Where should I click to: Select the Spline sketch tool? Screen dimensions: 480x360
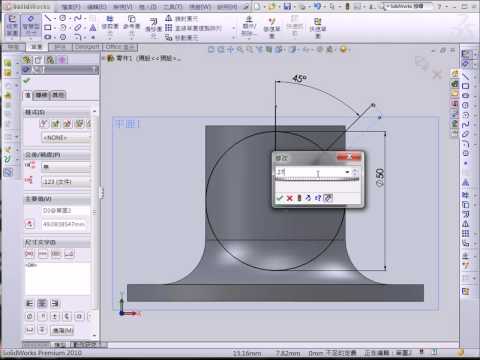click(x=77, y=18)
